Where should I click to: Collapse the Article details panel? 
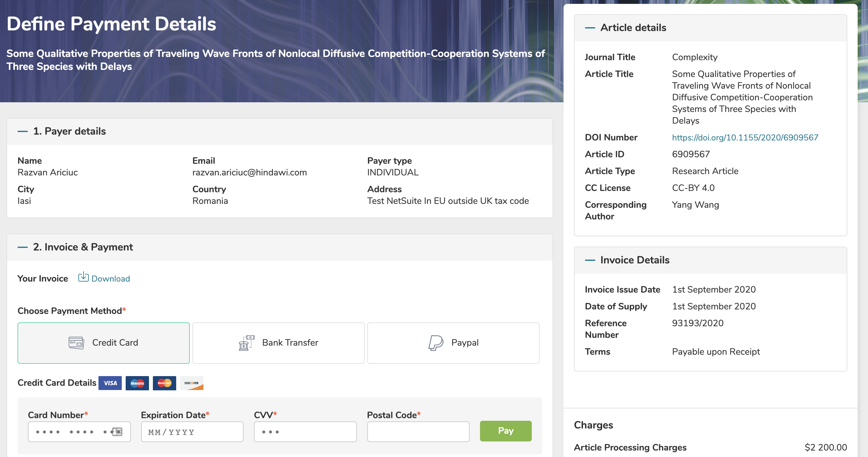[590, 28]
